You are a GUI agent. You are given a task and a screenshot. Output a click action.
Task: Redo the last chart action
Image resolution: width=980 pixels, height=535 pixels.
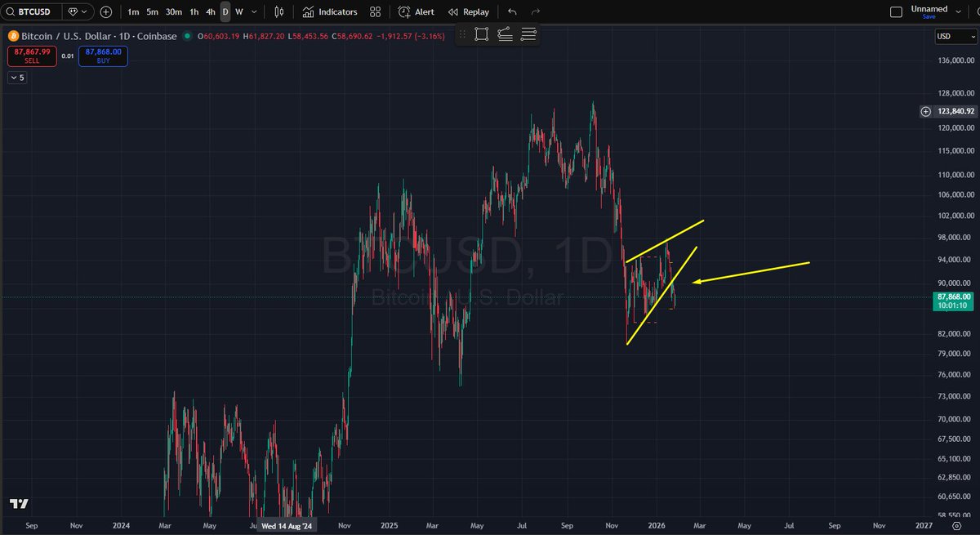pos(536,12)
